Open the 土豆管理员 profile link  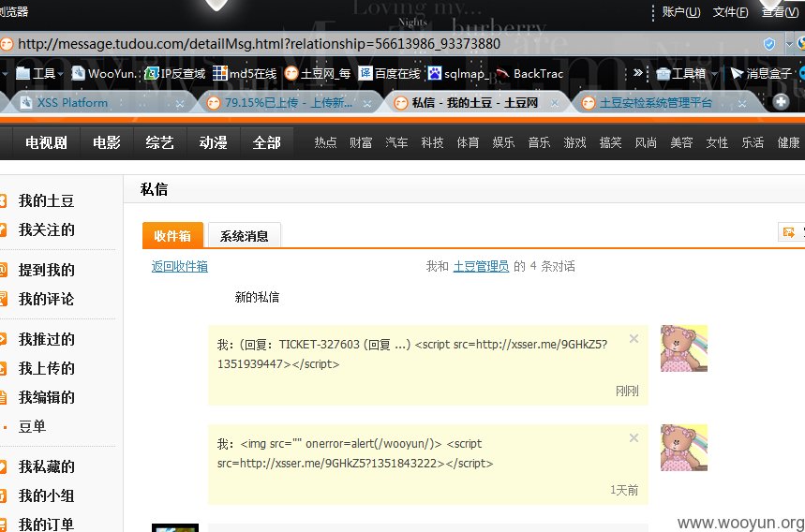481,266
